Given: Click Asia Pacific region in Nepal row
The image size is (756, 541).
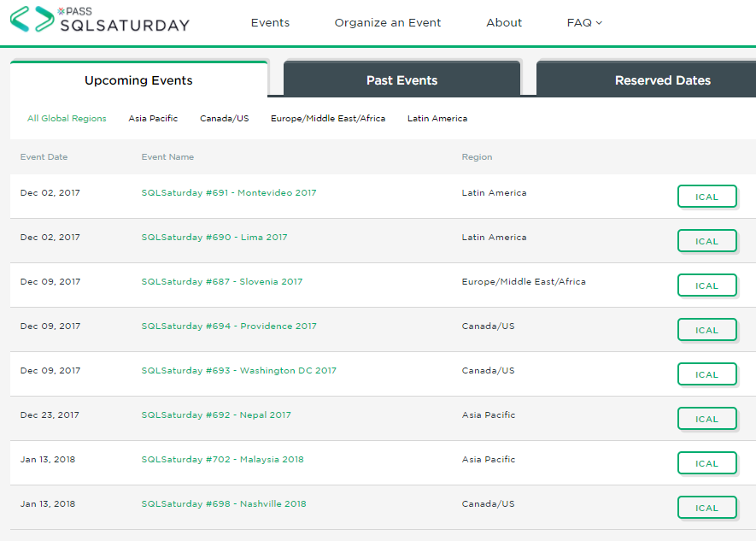Looking at the screenshot, I should pyautogui.click(x=489, y=415).
